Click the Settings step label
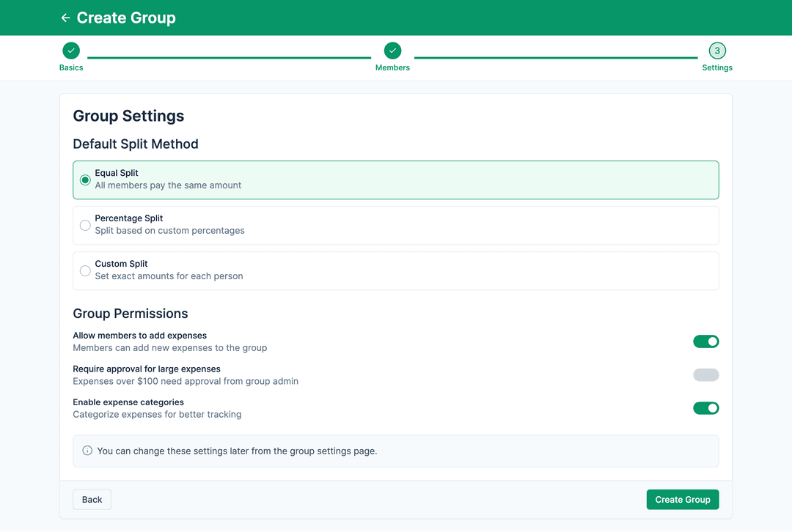 pos(717,67)
